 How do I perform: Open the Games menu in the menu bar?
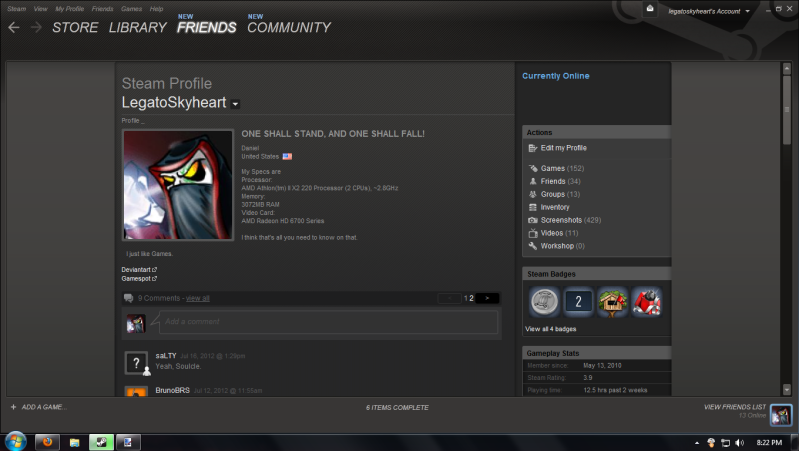pos(131,9)
